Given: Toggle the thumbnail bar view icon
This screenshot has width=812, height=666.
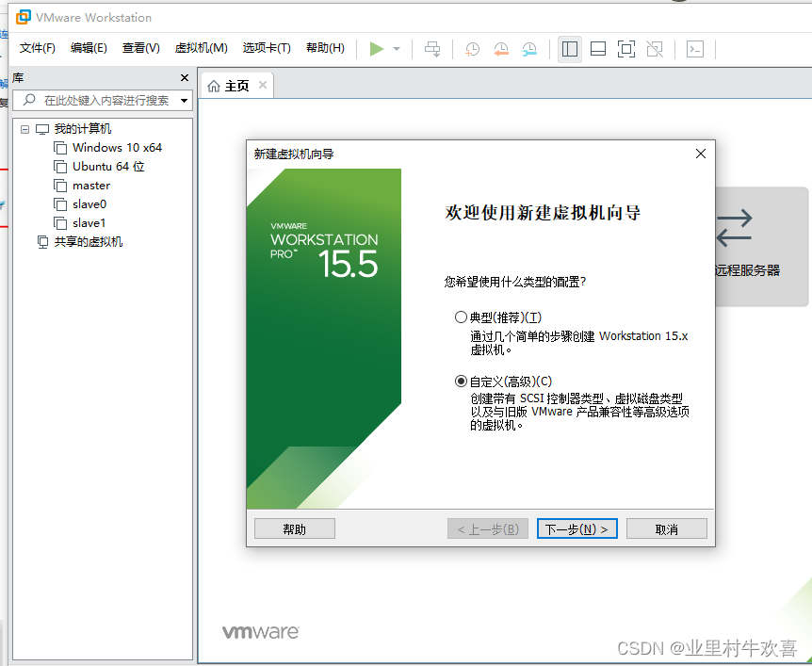Looking at the screenshot, I should pyautogui.click(x=598, y=49).
